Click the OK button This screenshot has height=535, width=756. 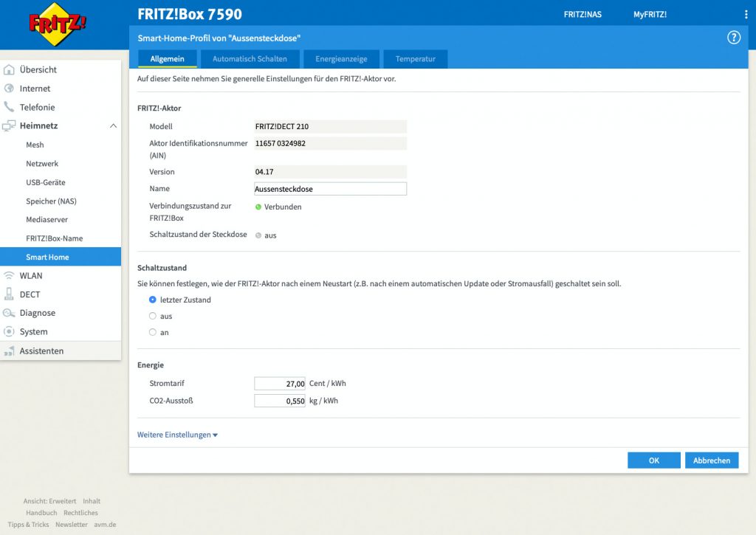(654, 460)
